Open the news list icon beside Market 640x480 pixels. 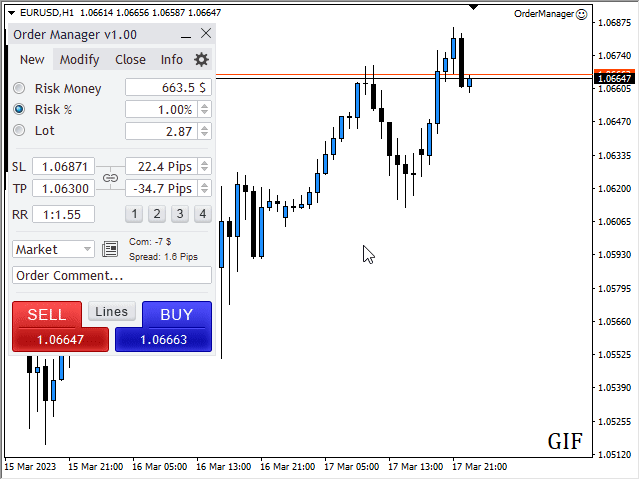[110, 249]
